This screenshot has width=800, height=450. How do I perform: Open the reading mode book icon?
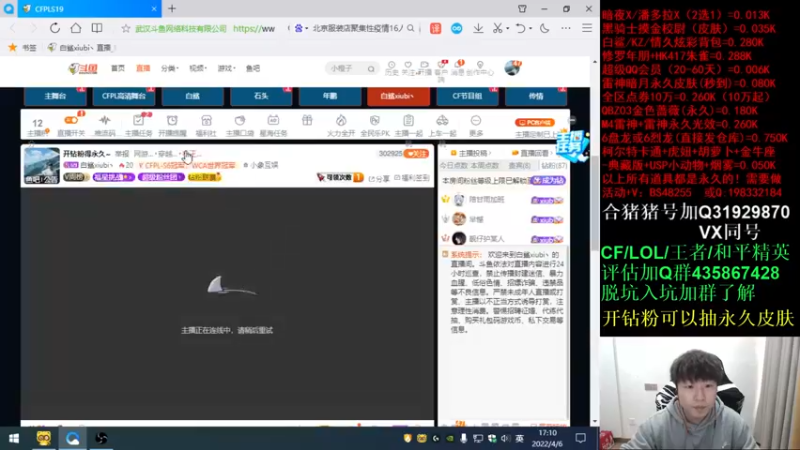point(96,28)
